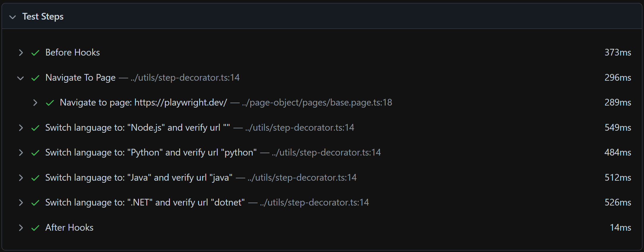Image resolution: width=644 pixels, height=252 pixels.
Task: Click the passed checkmark for Java step
Action: (x=35, y=178)
